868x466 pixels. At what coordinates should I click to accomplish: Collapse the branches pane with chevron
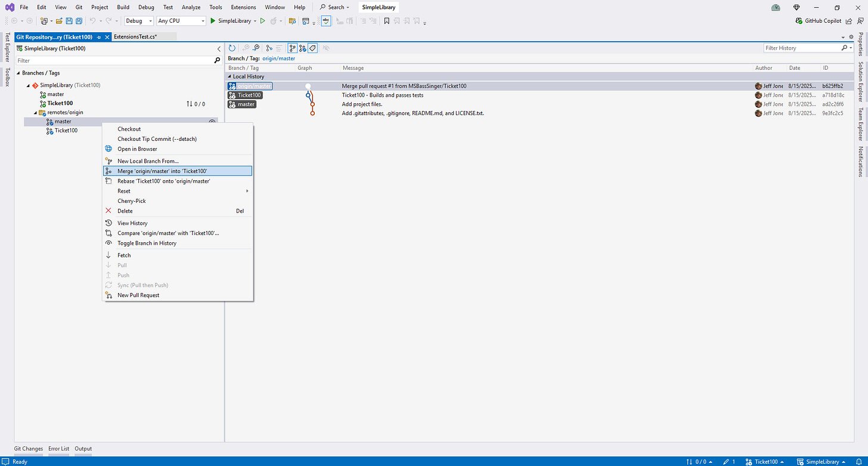[x=219, y=48]
